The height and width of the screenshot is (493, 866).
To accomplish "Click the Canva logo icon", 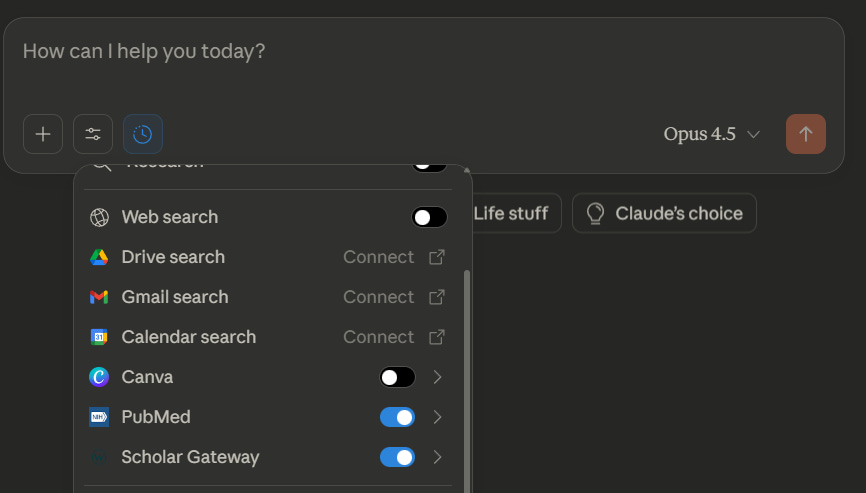I will click(x=99, y=377).
